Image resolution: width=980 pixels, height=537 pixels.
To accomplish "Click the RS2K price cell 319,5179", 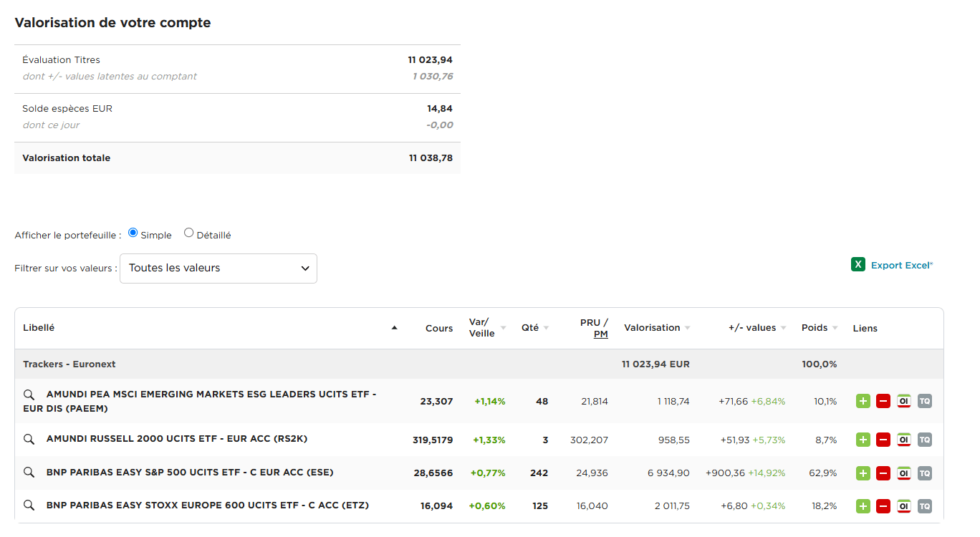I will 433,440.
